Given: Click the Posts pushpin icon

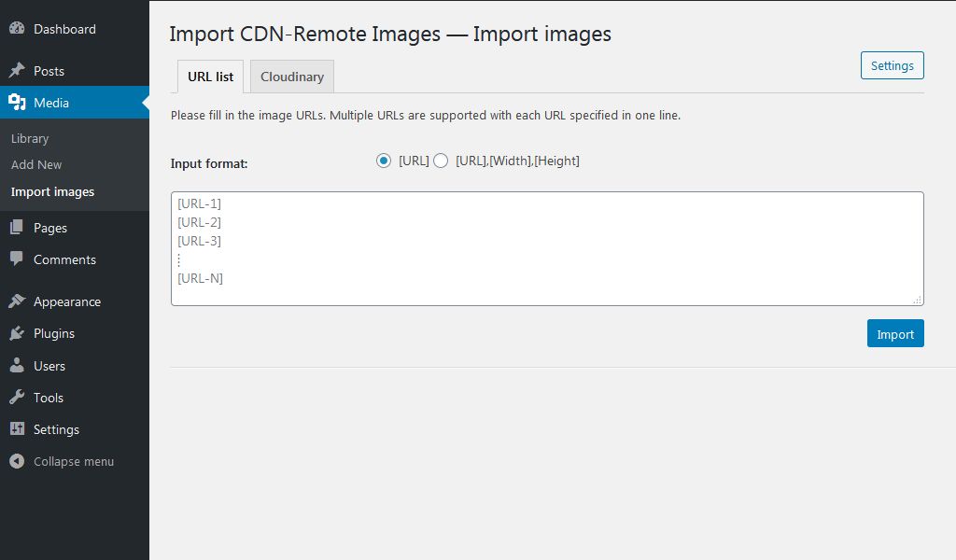Looking at the screenshot, I should [17, 71].
